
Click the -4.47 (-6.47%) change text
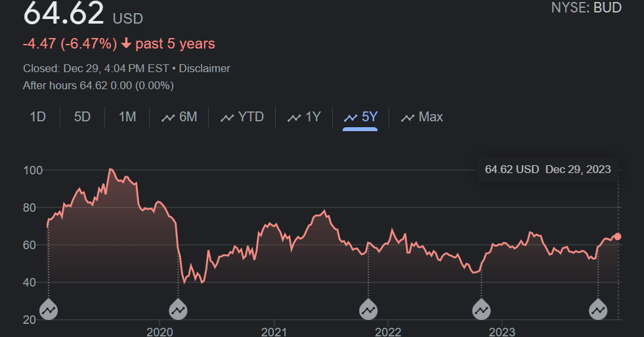70,44
